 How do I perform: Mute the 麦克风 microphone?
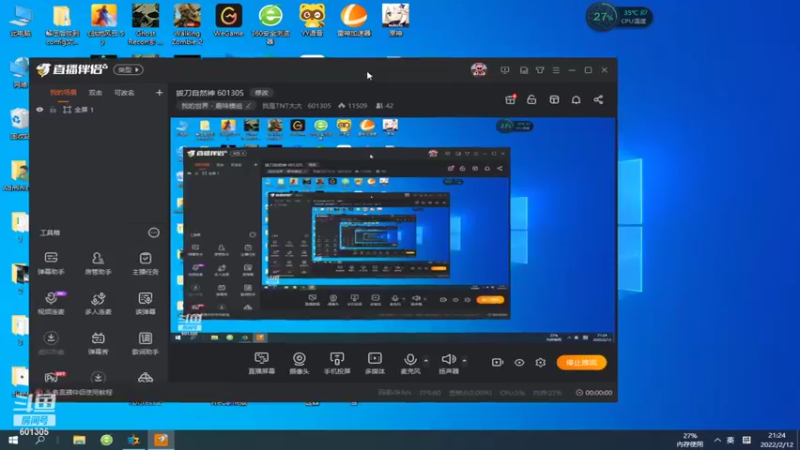pyautogui.click(x=410, y=363)
